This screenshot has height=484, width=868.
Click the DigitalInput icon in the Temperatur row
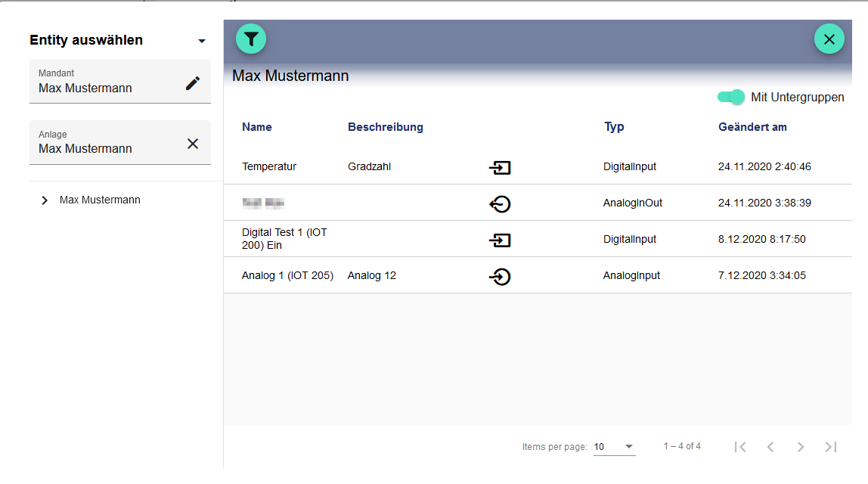[x=500, y=167]
